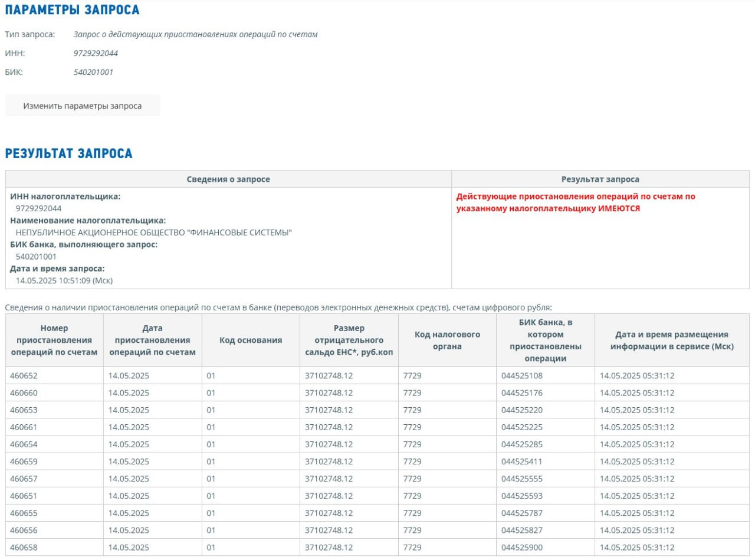Click the 'Размер отрицательного сальдо ЕНС' column header
This screenshot has width=755, height=560.
(x=349, y=340)
